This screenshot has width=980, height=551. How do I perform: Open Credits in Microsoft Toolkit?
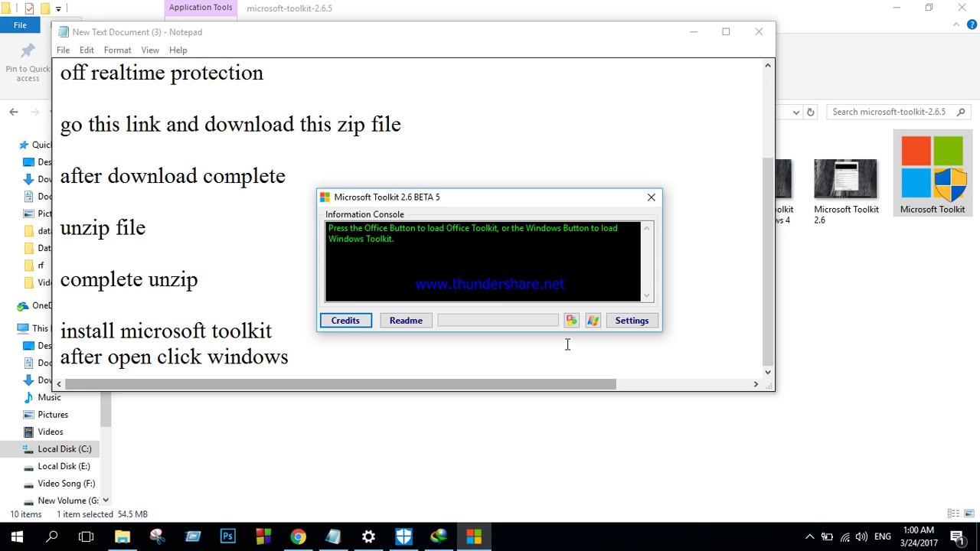click(345, 321)
